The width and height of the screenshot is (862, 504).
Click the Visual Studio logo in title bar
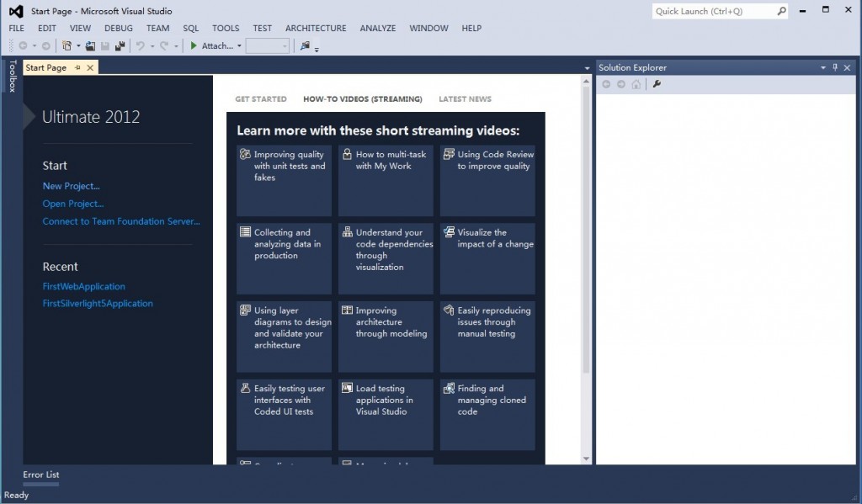tap(16, 11)
